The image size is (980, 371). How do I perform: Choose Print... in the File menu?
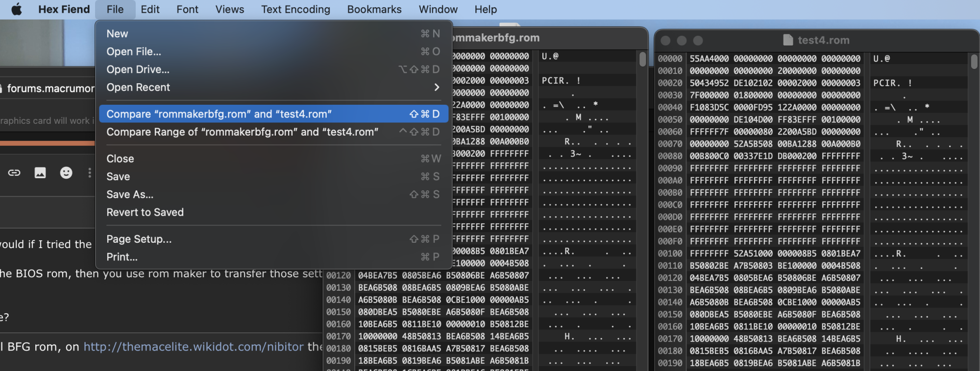(273, 257)
